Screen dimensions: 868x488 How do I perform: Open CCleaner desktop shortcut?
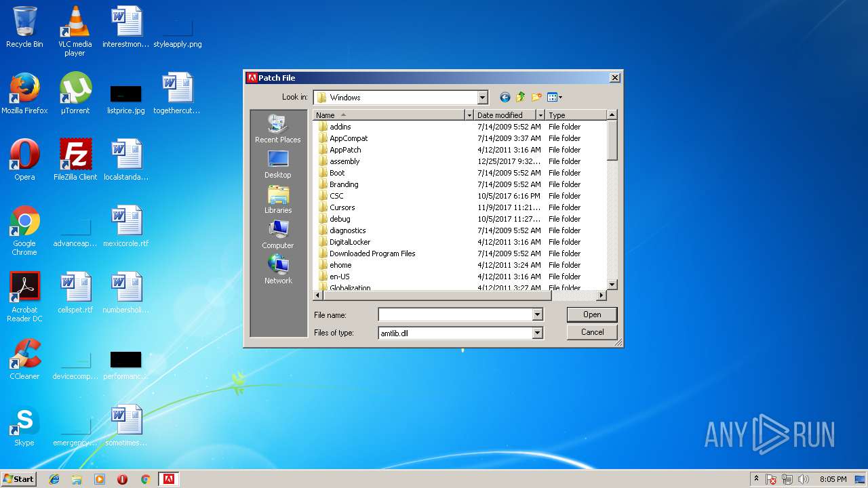point(24,359)
